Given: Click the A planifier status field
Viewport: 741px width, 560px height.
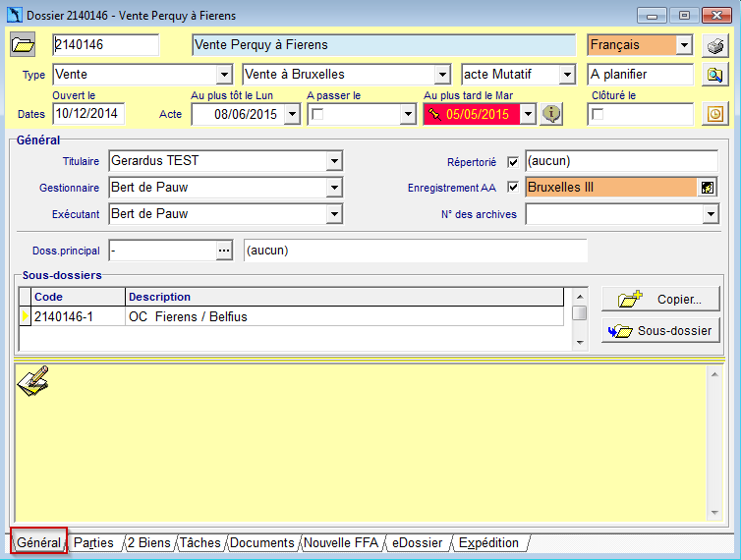Looking at the screenshot, I should tap(641, 75).
